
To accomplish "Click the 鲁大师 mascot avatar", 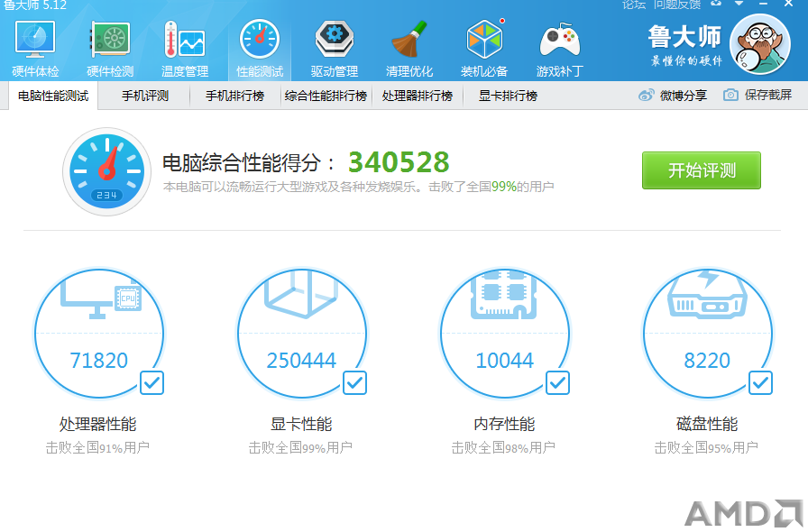I will pos(760,44).
